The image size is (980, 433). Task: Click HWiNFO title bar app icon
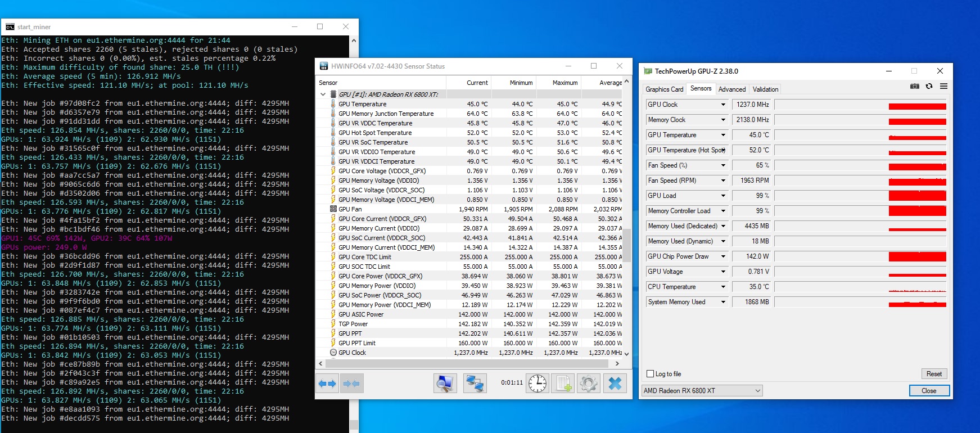(x=324, y=66)
